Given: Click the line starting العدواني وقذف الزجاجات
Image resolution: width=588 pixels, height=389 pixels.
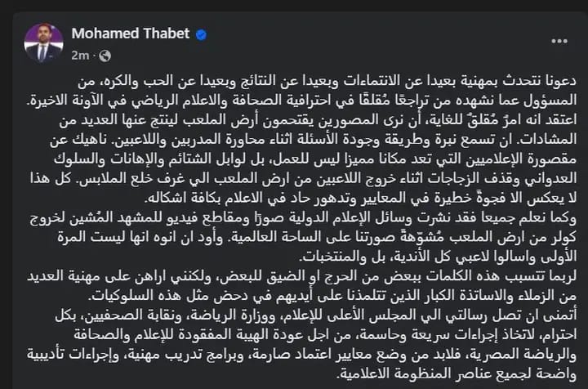Looking at the screenshot, I should pyautogui.click(x=303, y=178).
